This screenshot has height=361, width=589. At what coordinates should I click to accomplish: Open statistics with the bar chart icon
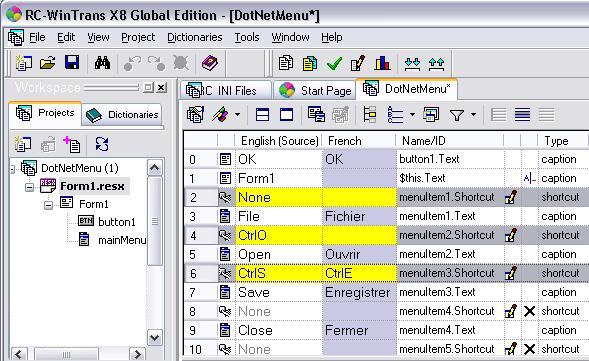pyautogui.click(x=382, y=63)
